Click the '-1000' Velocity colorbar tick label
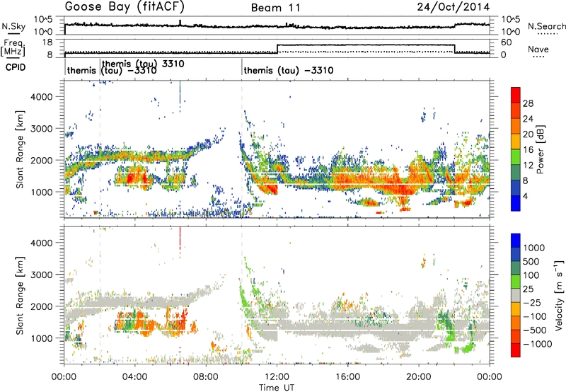The image size is (566, 392). (537, 344)
